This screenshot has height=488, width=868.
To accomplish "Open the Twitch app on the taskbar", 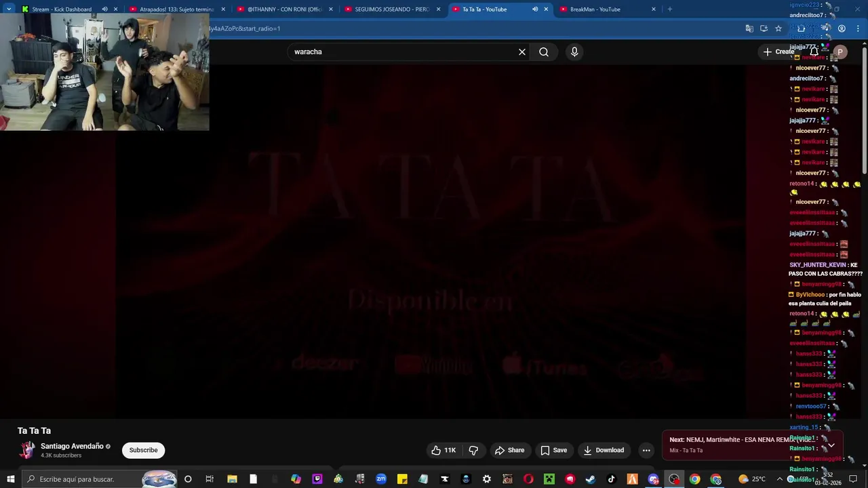I will pyautogui.click(x=317, y=479).
